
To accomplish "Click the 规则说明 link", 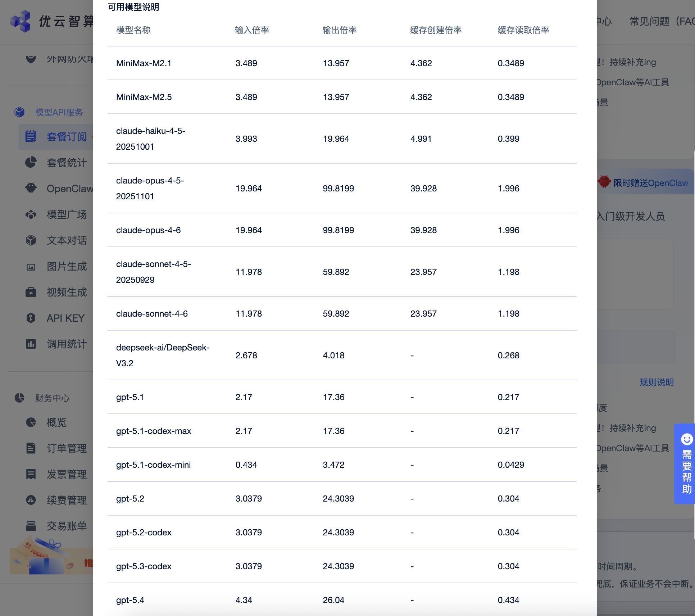I will pyautogui.click(x=657, y=382).
